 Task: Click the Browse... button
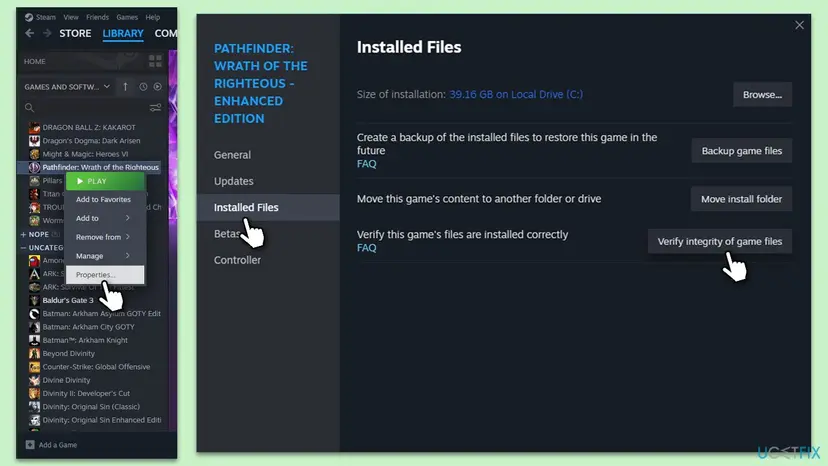[x=762, y=95]
